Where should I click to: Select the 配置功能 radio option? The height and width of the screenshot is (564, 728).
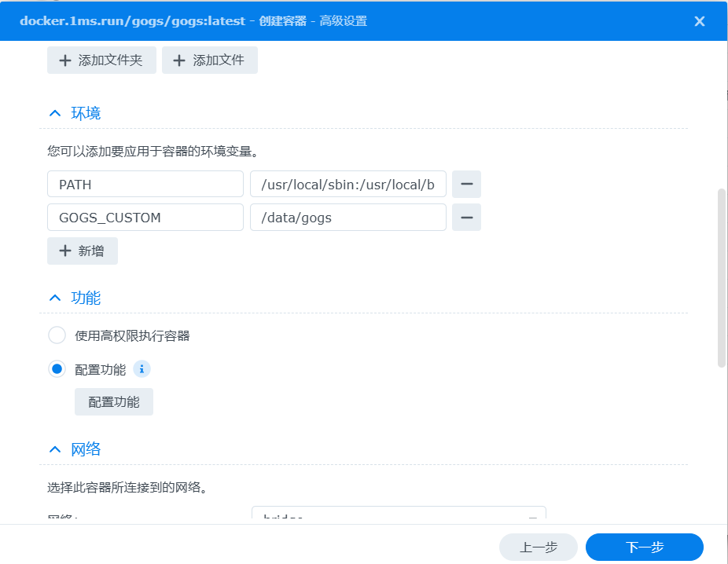[x=57, y=368]
